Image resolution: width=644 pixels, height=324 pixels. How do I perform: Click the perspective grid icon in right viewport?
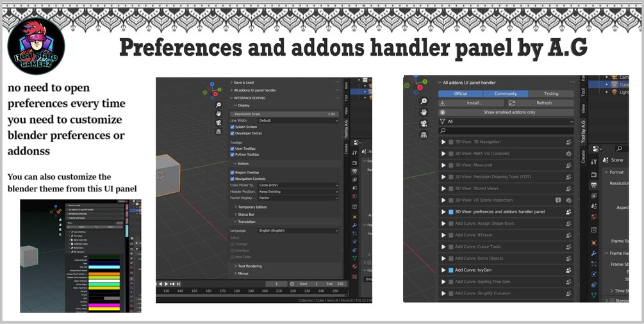[x=424, y=134]
